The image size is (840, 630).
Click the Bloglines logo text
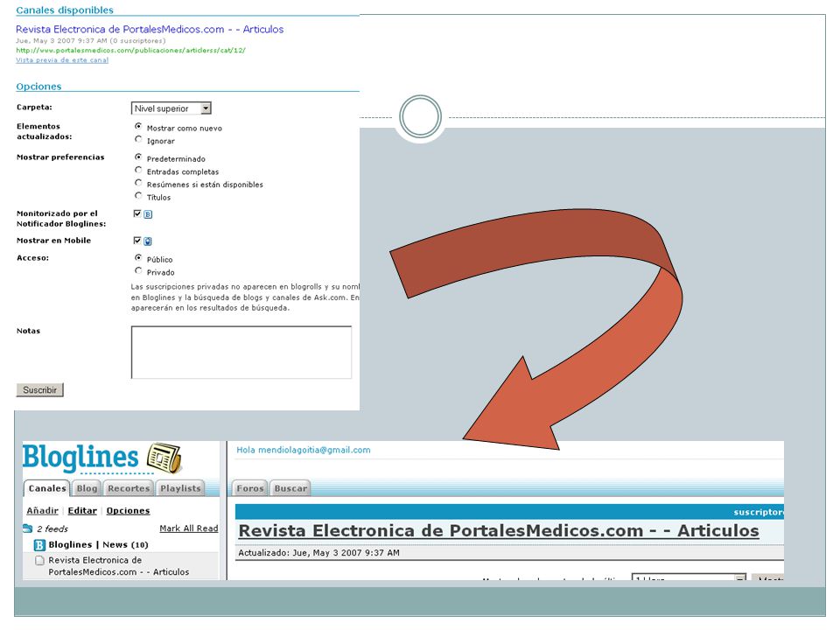pos(80,458)
